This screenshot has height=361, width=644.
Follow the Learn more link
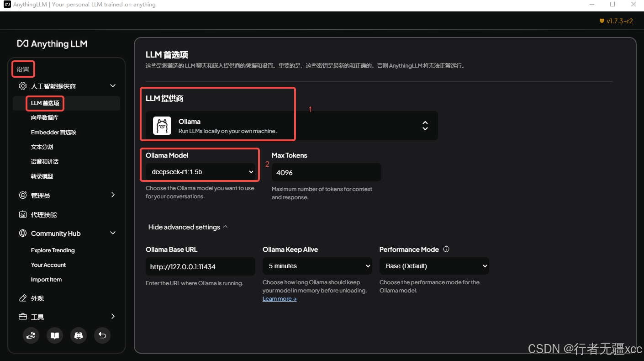click(x=280, y=299)
